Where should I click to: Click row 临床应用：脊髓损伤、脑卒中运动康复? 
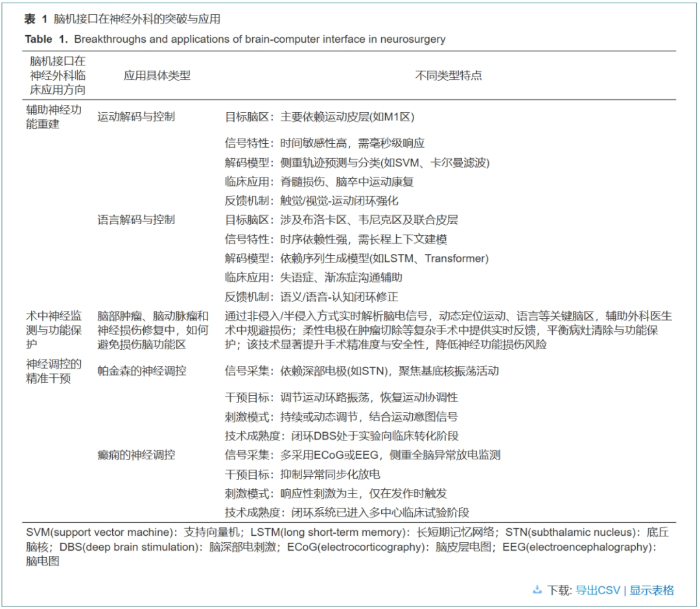click(x=319, y=181)
